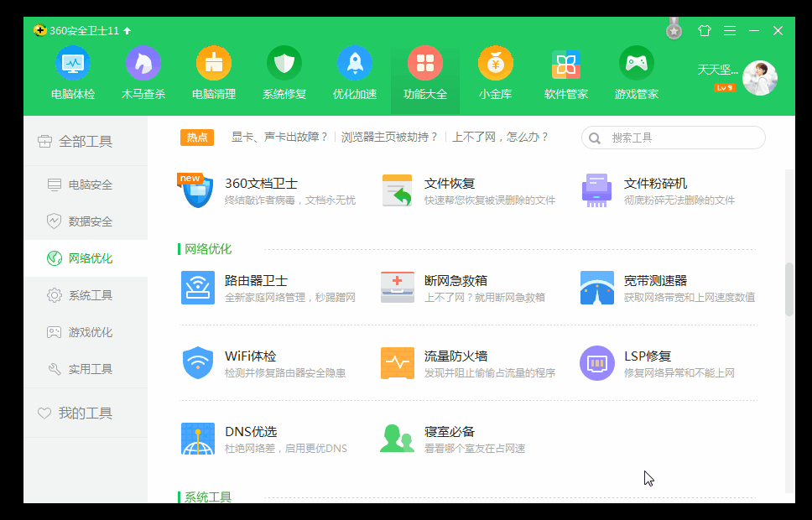
Task: Click the Lv 9 level badge
Action: coord(724,87)
